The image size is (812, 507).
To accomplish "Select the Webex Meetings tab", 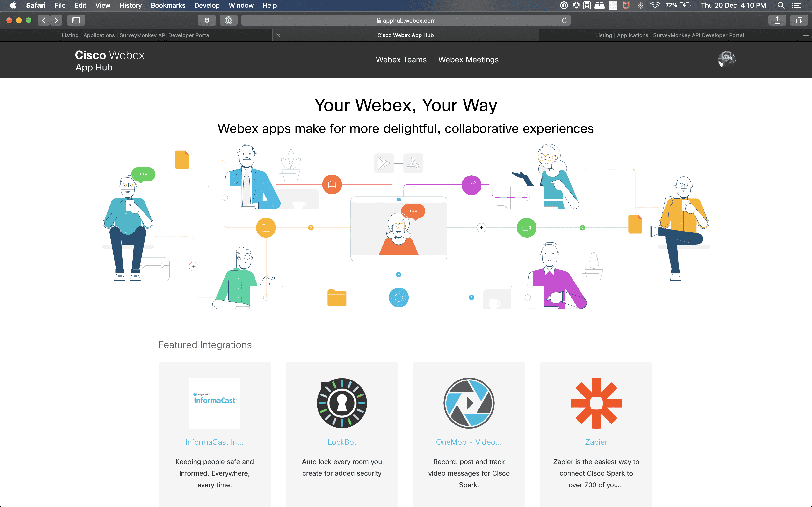I will [x=468, y=59].
